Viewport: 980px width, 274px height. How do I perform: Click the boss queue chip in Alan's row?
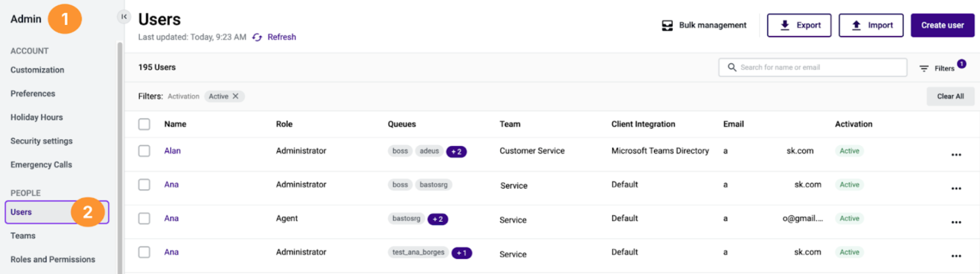click(x=400, y=151)
